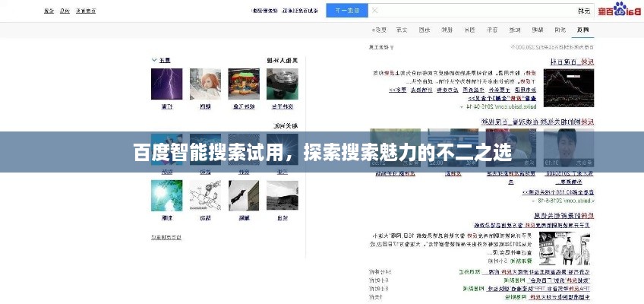Viewport: 644px width, 304px height.
Task: Click the 登录 link in top bar
Action: tap(49, 11)
